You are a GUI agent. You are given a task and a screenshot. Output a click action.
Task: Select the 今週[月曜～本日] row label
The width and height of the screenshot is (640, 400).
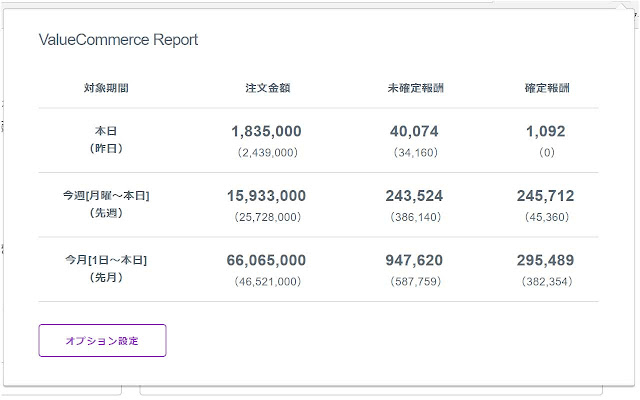tap(106, 196)
